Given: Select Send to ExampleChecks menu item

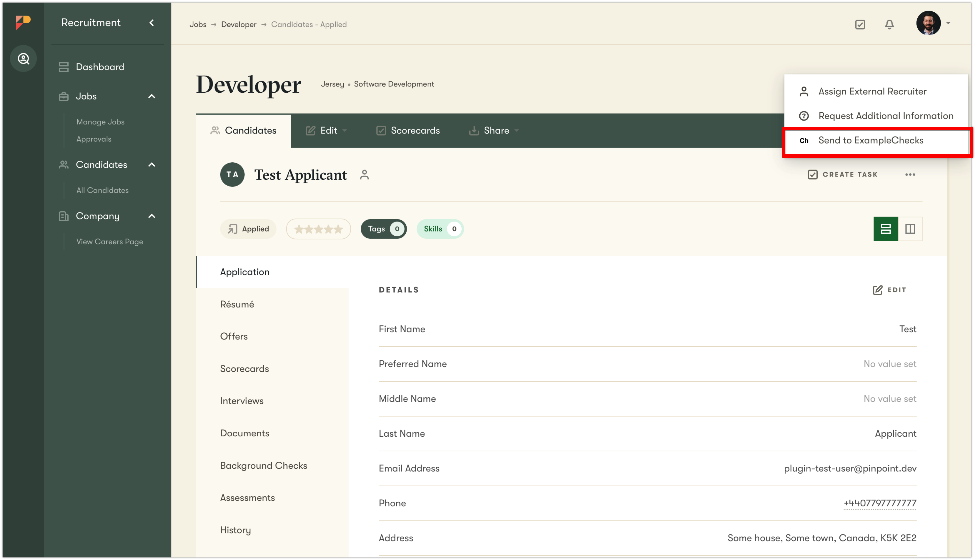Looking at the screenshot, I should pyautogui.click(x=870, y=140).
